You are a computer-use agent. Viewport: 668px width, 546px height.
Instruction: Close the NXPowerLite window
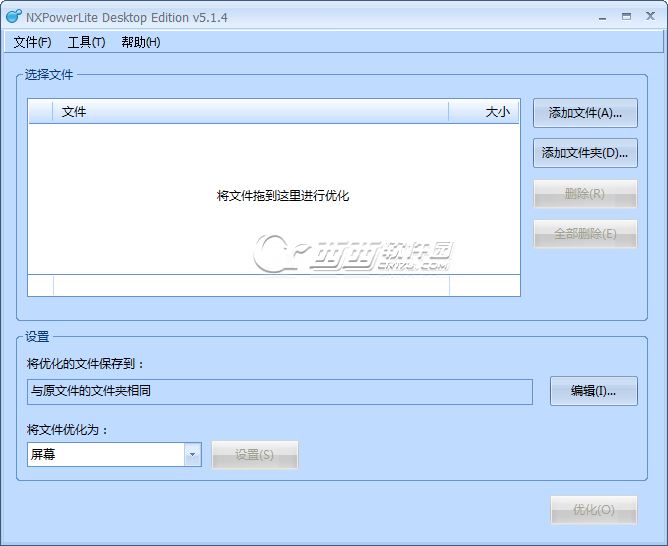click(x=650, y=16)
